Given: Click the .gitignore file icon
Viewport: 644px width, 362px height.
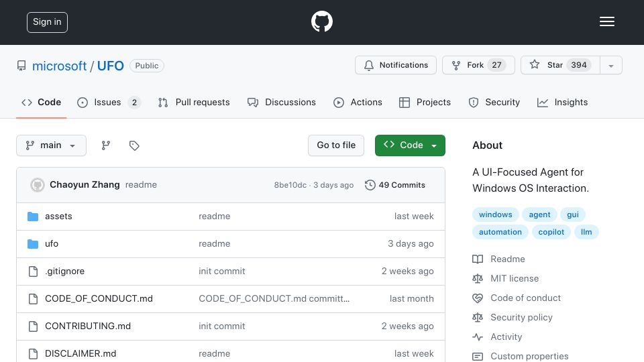Looking at the screenshot, I should point(33,271).
